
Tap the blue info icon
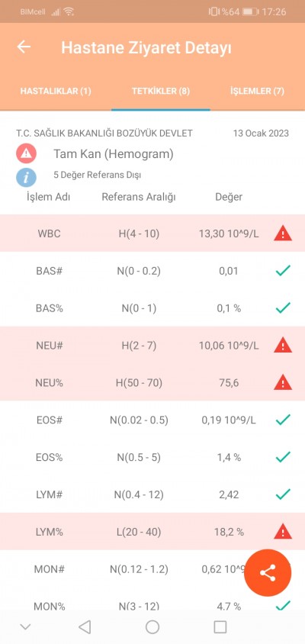26,178
